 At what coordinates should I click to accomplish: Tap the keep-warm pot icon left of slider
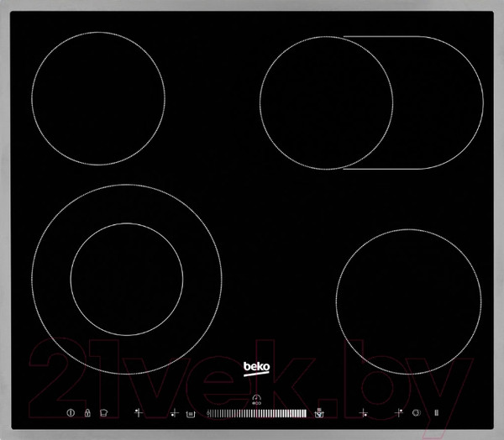192,413
